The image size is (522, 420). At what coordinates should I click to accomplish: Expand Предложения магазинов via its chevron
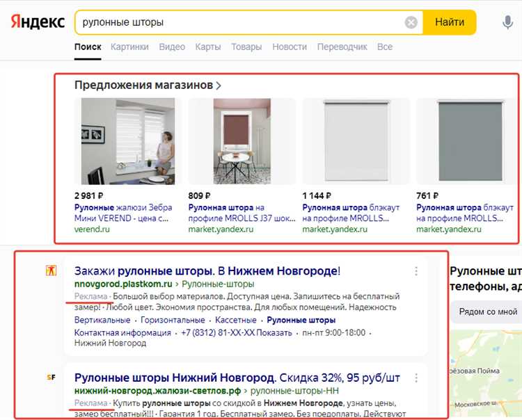(219, 86)
